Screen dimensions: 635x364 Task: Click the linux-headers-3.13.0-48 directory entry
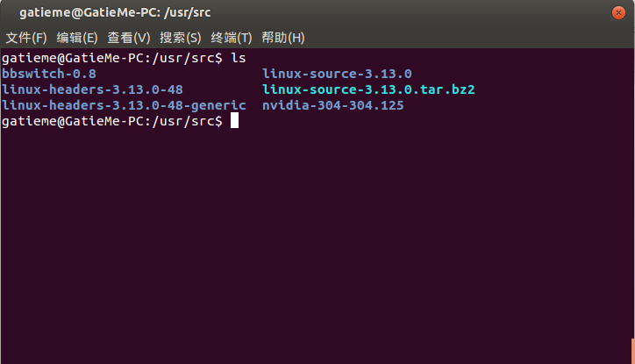click(x=92, y=89)
